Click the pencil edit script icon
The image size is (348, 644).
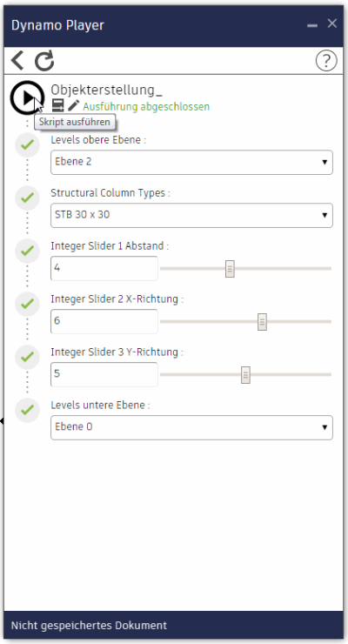point(73,105)
